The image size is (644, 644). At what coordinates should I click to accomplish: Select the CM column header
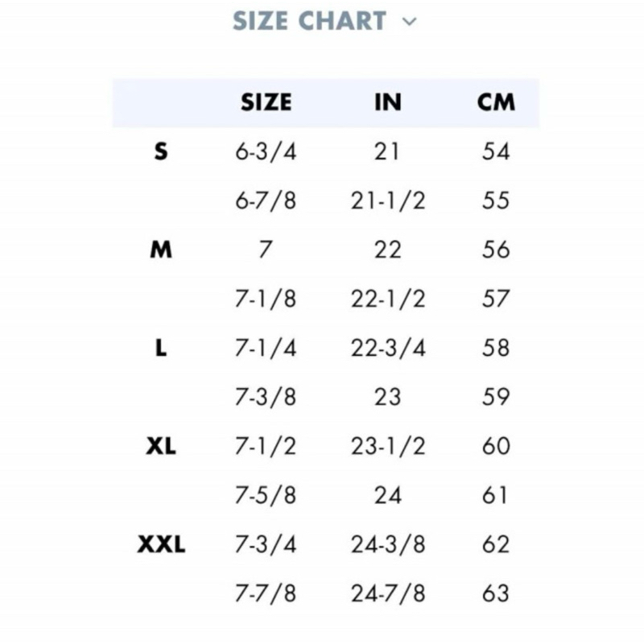pos(496,102)
